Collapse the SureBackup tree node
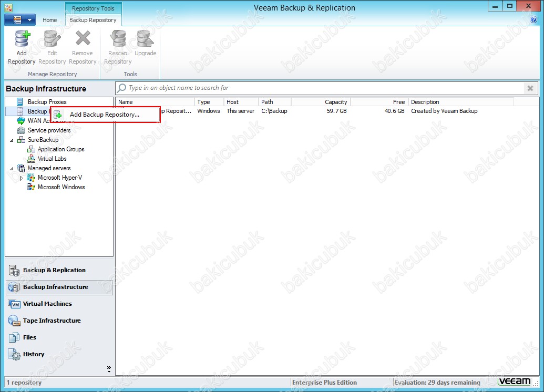 12,140
